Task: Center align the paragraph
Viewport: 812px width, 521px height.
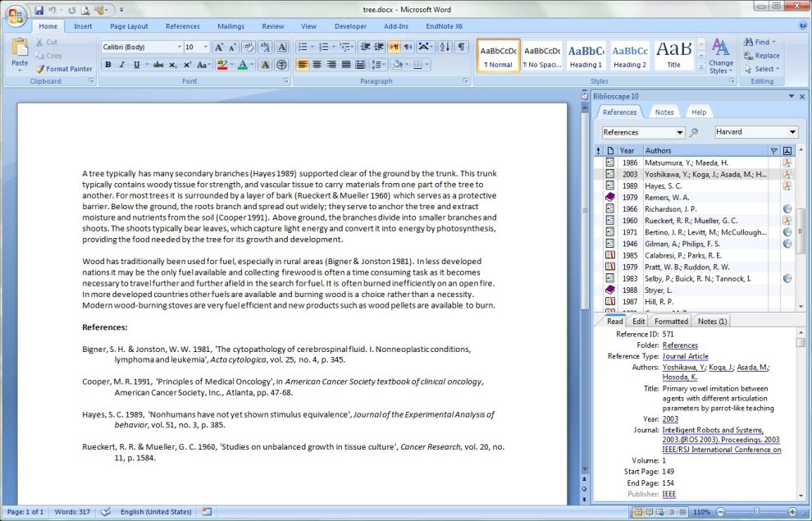Action: pos(317,65)
